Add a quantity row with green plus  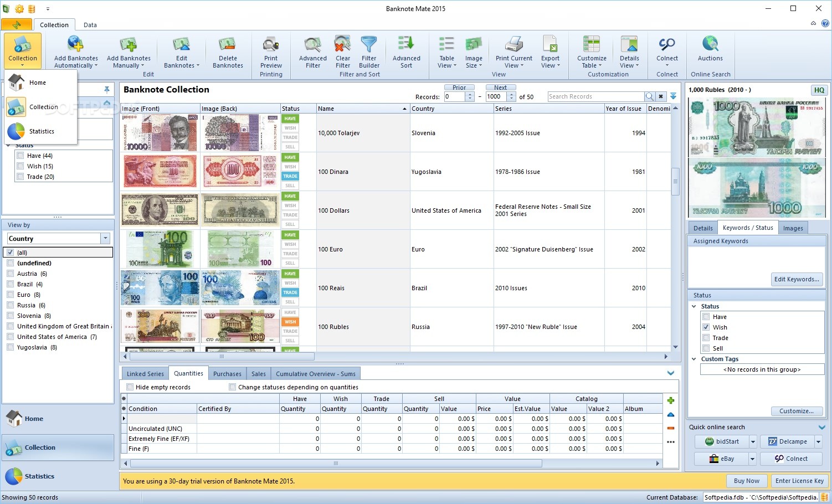tap(671, 400)
